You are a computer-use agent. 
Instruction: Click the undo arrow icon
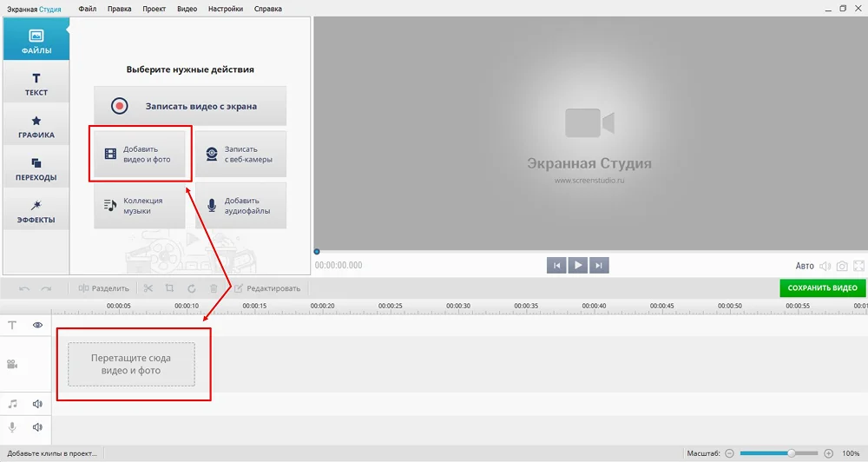click(x=24, y=288)
